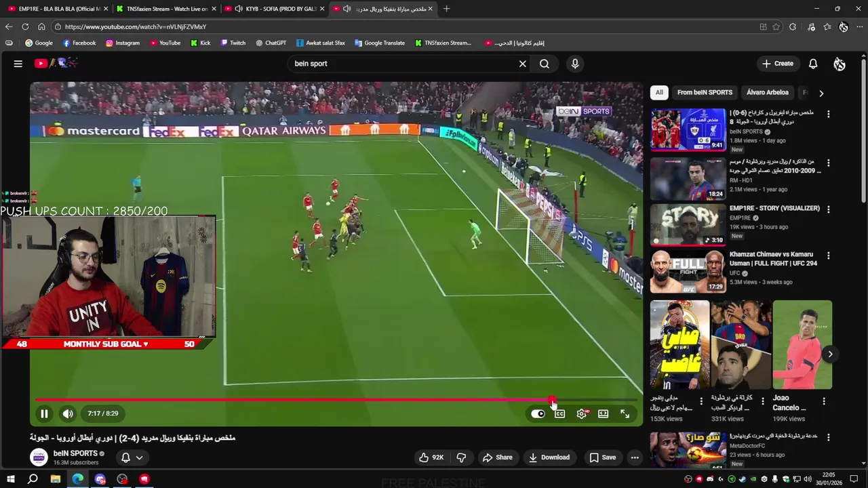Select the 'Álvaro Arbeloa' chip

coord(768,92)
